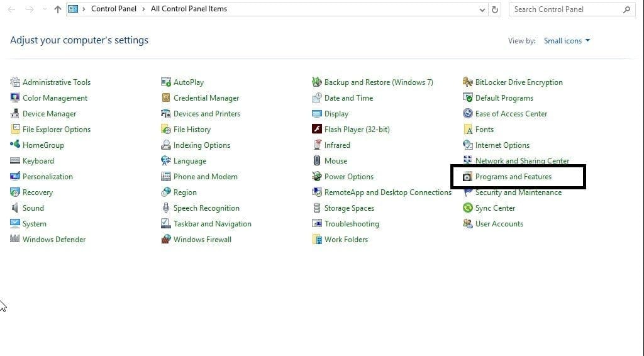The image size is (644, 356).
Task: Open the HomeGroup icon
Action: [15, 145]
